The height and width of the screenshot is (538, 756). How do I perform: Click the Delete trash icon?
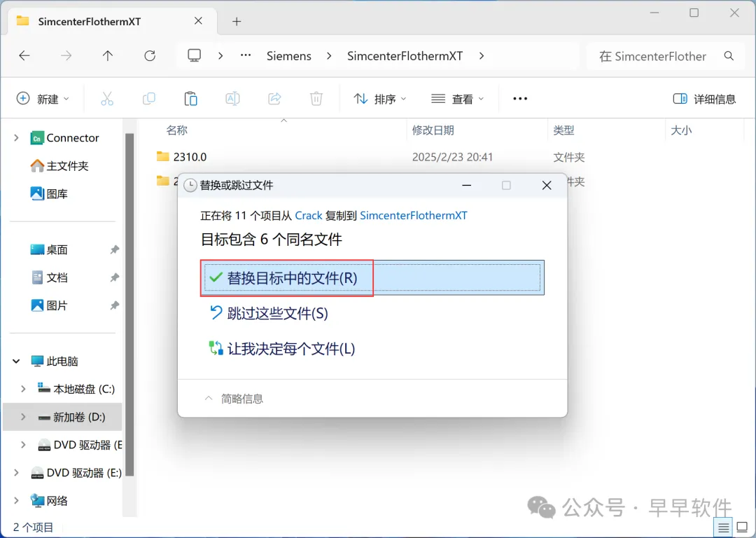[316, 99]
